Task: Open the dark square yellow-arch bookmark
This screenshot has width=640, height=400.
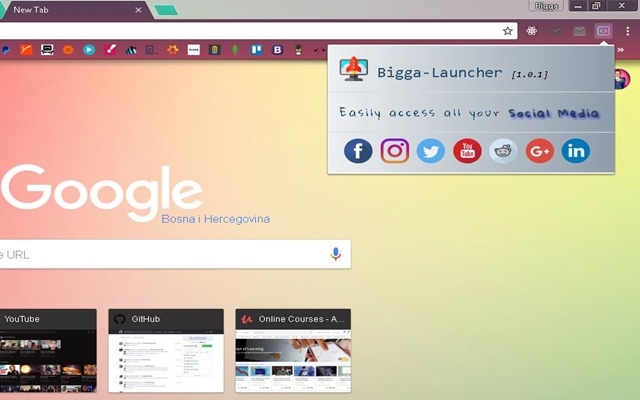Action: click(x=214, y=50)
